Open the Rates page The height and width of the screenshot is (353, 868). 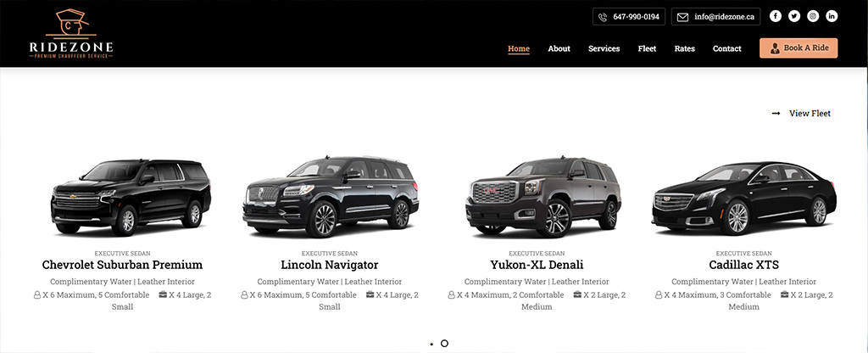[x=685, y=48]
